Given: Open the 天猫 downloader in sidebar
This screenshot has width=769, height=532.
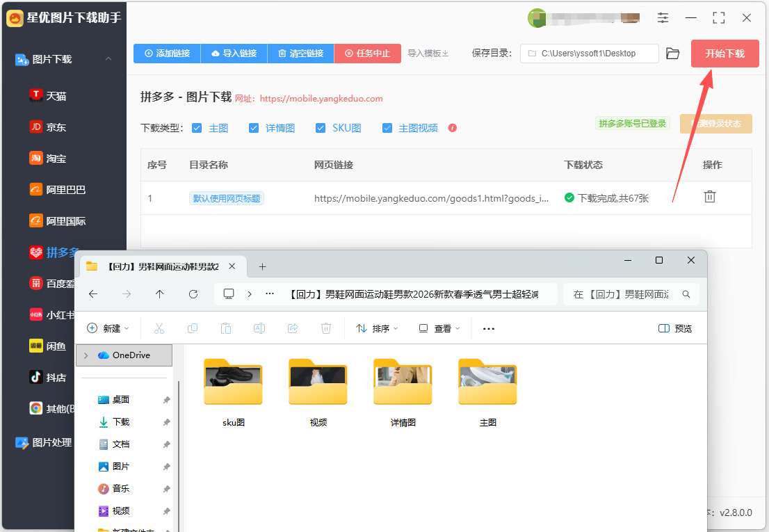Looking at the screenshot, I should 48,95.
